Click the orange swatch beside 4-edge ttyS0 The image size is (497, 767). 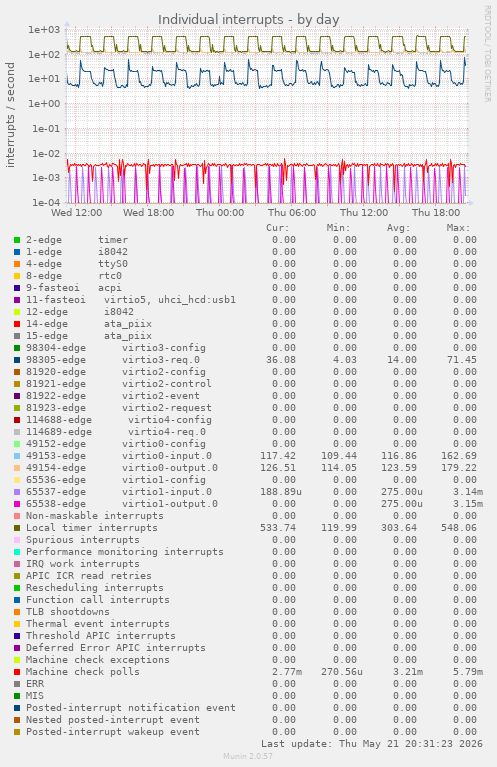click(x=17, y=264)
